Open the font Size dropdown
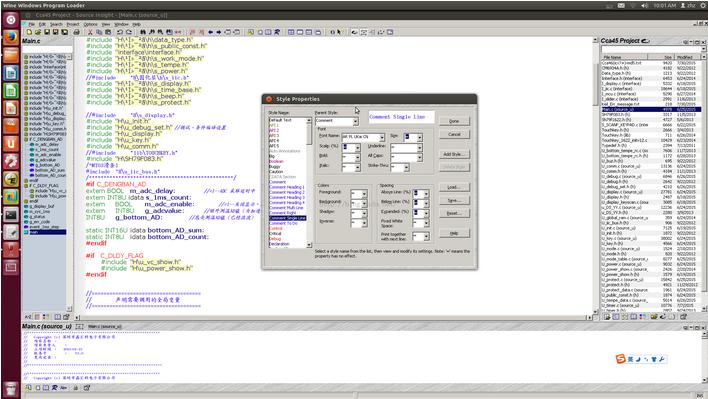Image resolution: width=708 pixels, height=399 pixels. coord(419,137)
